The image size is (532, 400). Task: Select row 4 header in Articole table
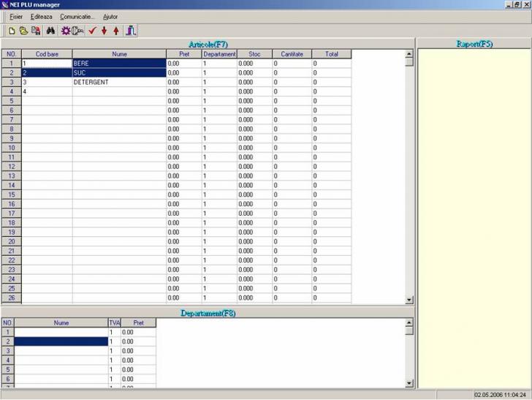(x=11, y=92)
